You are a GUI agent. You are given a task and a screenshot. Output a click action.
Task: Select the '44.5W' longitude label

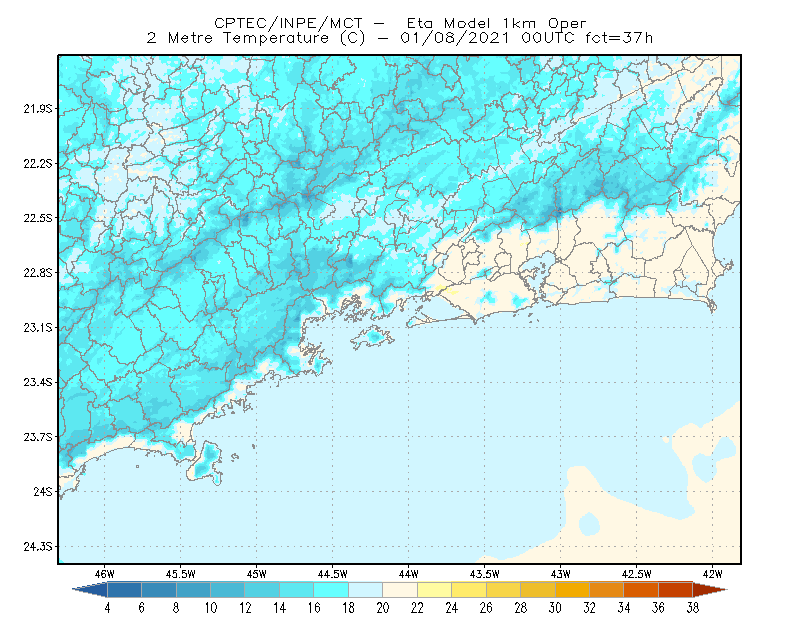pyautogui.click(x=333, y=574)
